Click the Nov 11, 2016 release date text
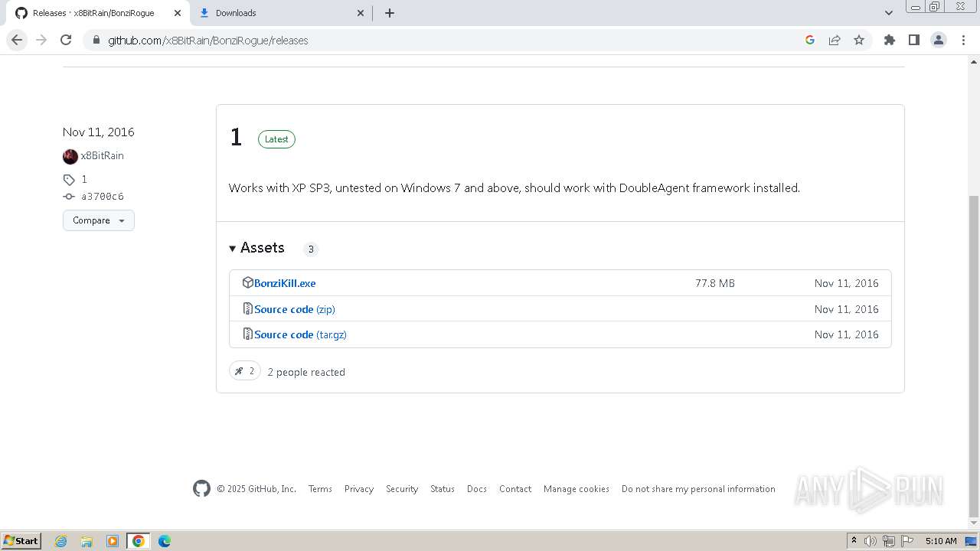 coord(99,132)
